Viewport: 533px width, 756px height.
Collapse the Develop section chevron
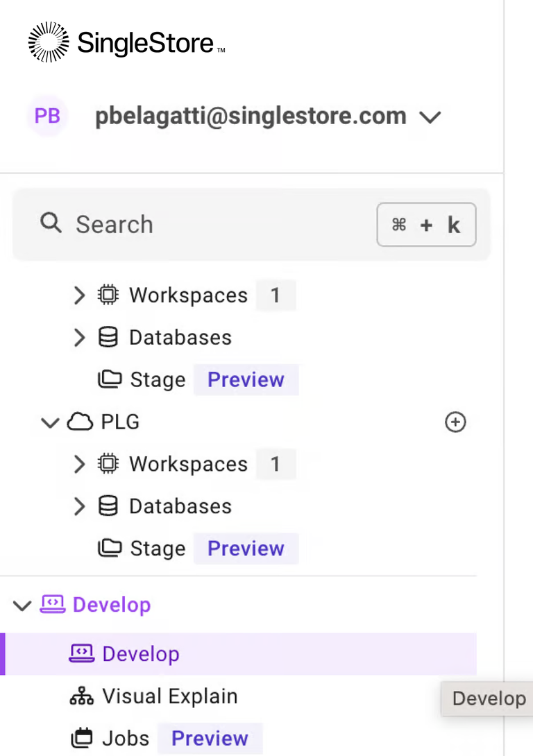point(22,605)
